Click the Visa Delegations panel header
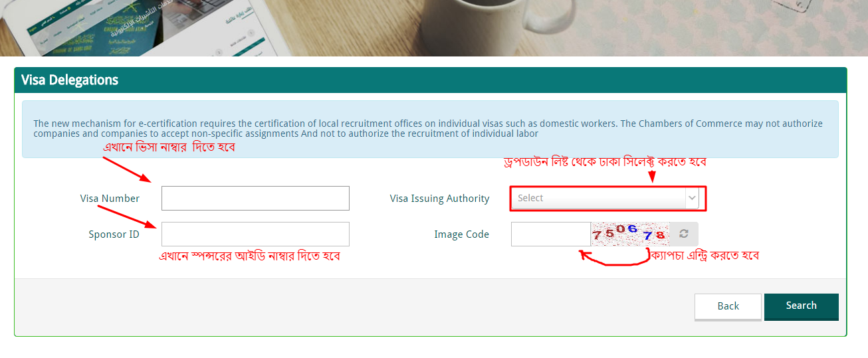Image resolution: width=868 pixels, height=358 pixels. tap(431, 80)
